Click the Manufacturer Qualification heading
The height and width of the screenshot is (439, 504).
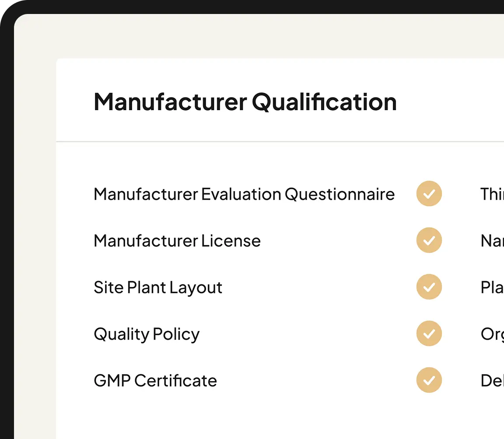(245, 102)
